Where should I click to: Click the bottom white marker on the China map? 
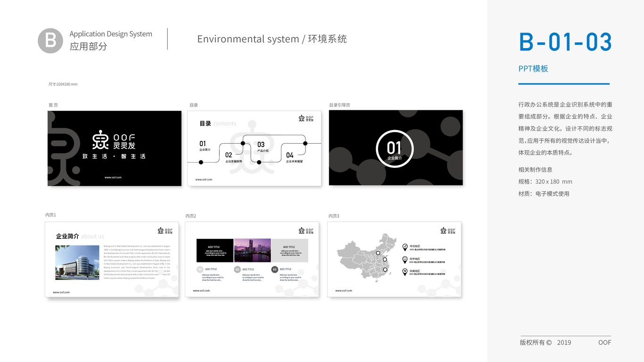coord(385,270)
